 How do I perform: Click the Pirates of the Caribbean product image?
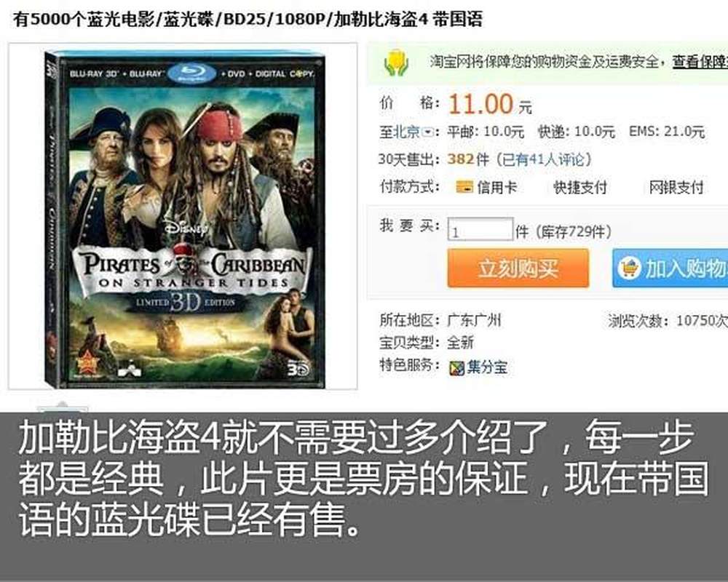(183, 216)
